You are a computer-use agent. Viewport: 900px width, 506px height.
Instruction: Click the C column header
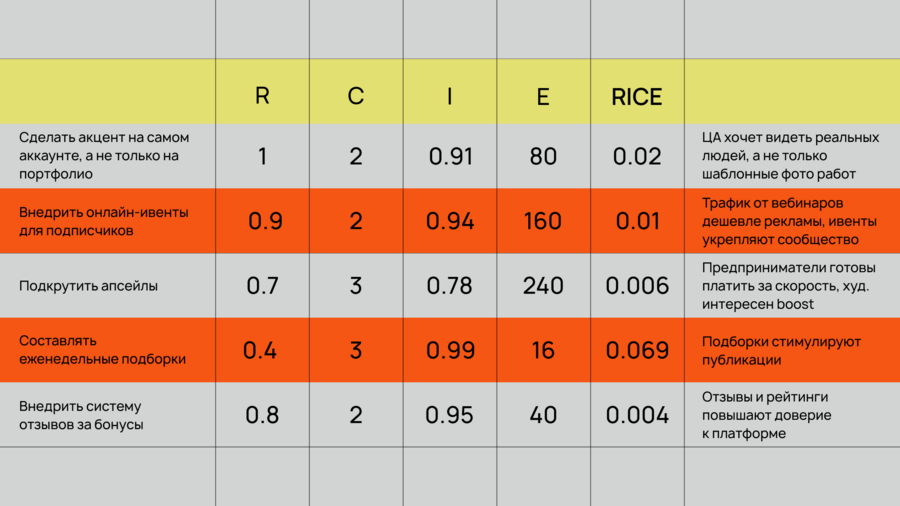pos(356,97)
